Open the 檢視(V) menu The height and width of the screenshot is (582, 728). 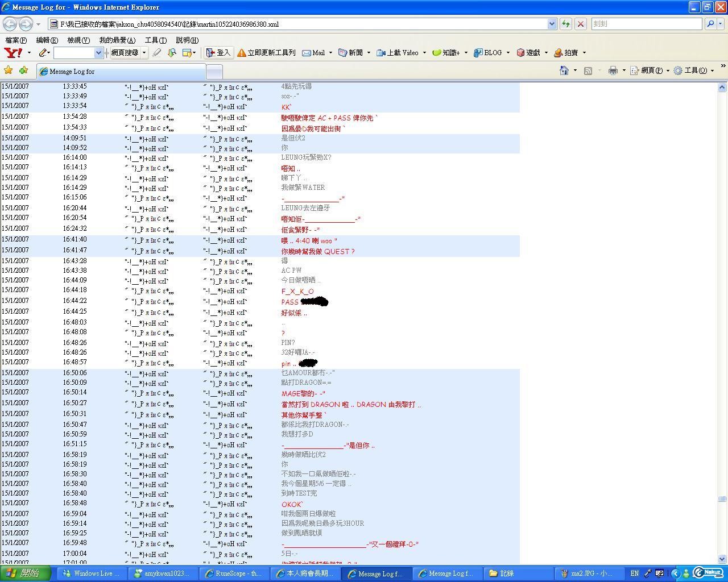[78, 40]
